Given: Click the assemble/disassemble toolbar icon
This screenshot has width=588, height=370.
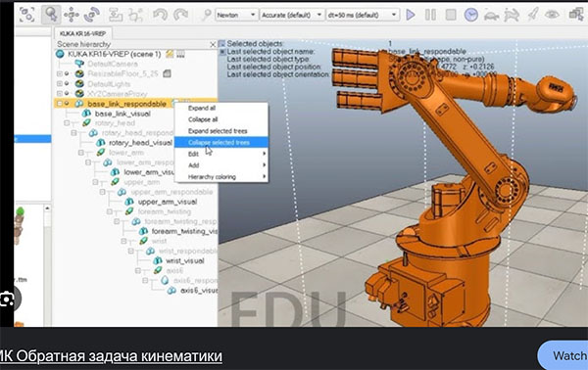Looking at the screenshot, I should click(x=116, y=15).
